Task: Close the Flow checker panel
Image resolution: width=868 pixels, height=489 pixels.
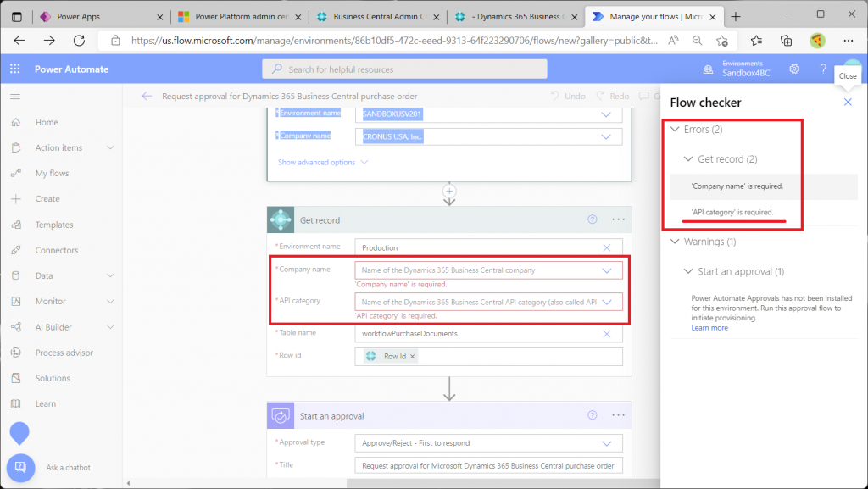Action: [x=848, y=103]
